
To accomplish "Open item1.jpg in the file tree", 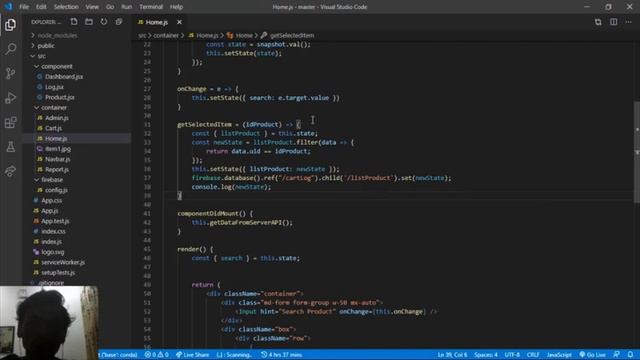I will (58, 149).
